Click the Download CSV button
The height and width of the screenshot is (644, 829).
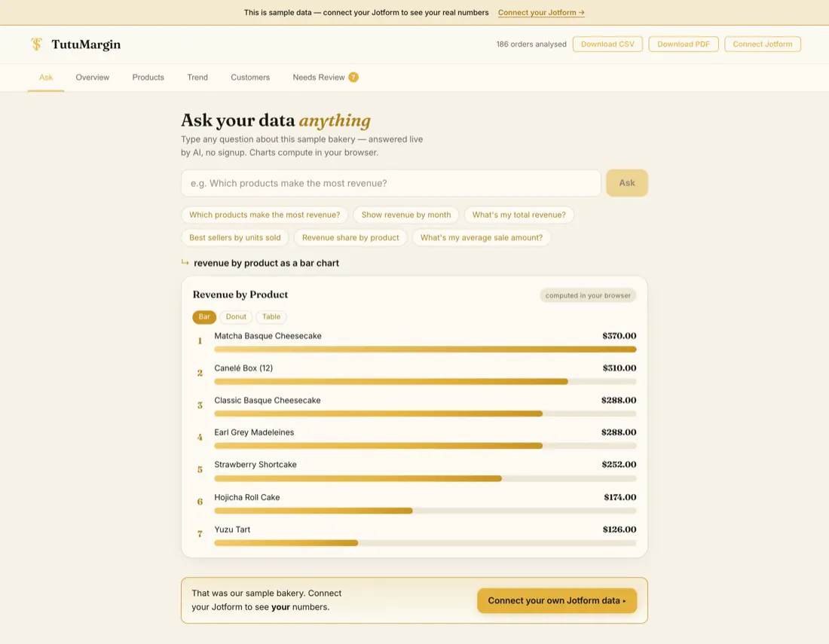click(607, 44)
